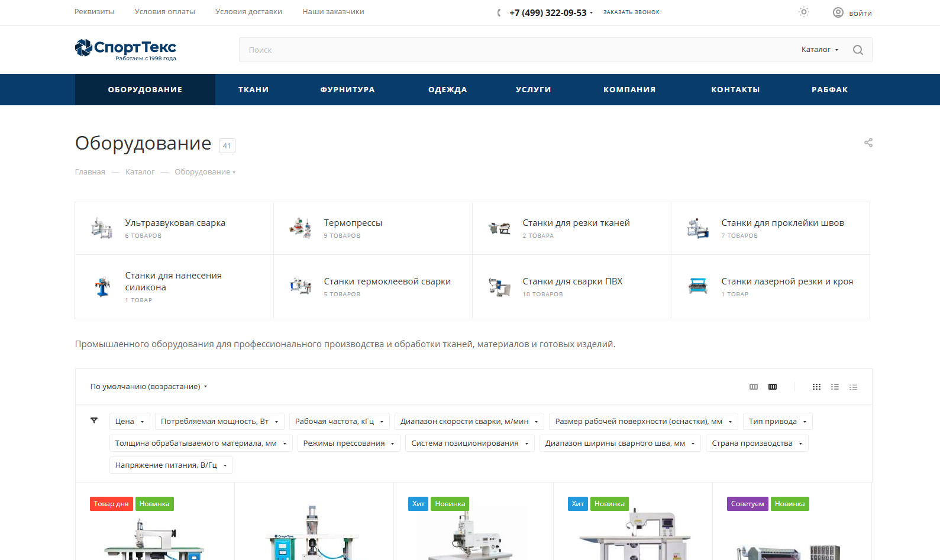The image size is (940, 560).
Task: Open the По умолчанию sorting dropdown
Action: pyautogui.click(x=148, y=387)
